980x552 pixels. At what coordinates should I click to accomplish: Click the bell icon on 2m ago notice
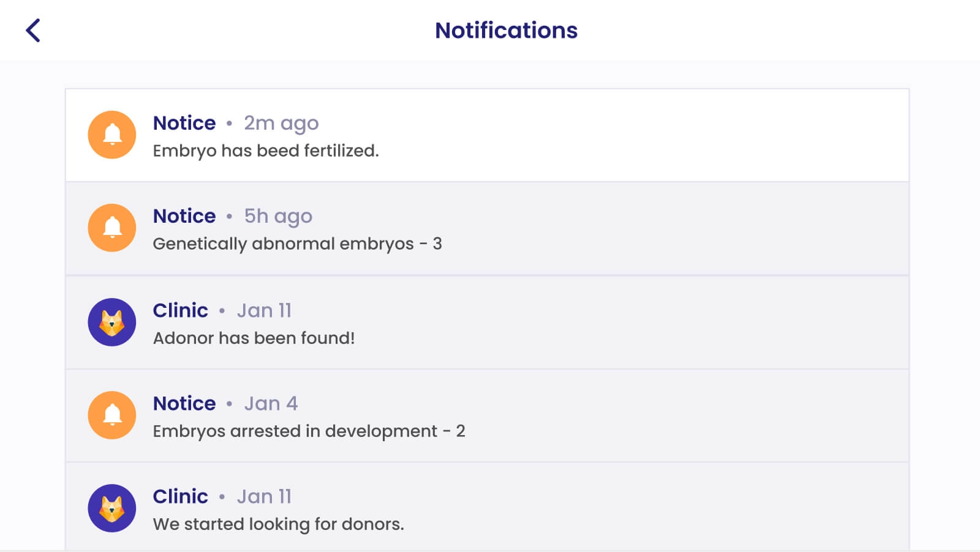(x=112, y=135)
